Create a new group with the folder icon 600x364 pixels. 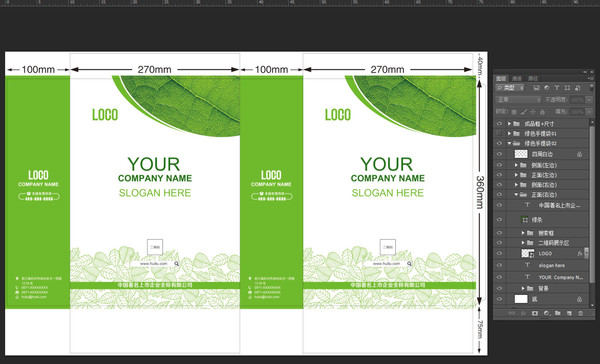point(558,313)
